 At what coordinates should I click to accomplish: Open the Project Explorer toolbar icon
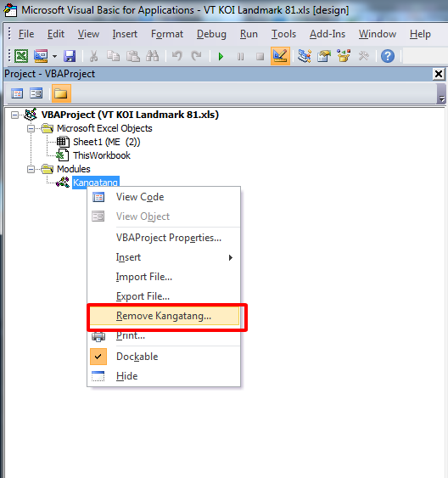[x=305, y=56]
